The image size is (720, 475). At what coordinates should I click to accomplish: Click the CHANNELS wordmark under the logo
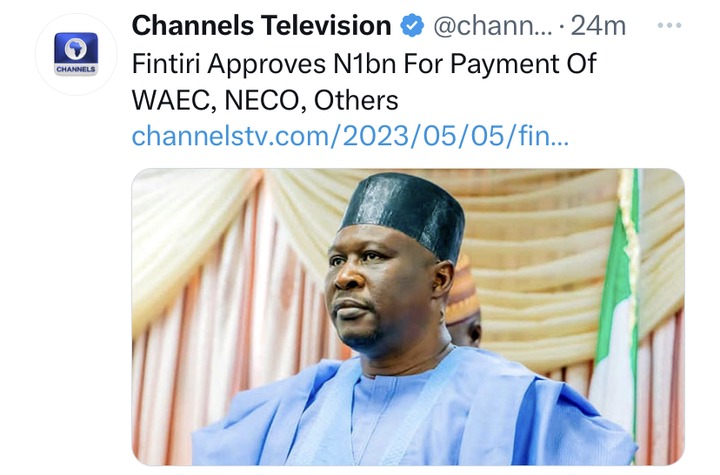[76, 69]
